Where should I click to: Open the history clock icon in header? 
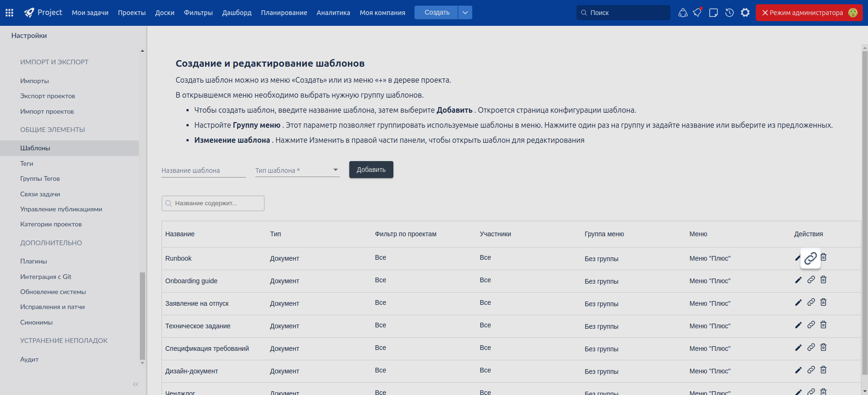coord(729,13)
